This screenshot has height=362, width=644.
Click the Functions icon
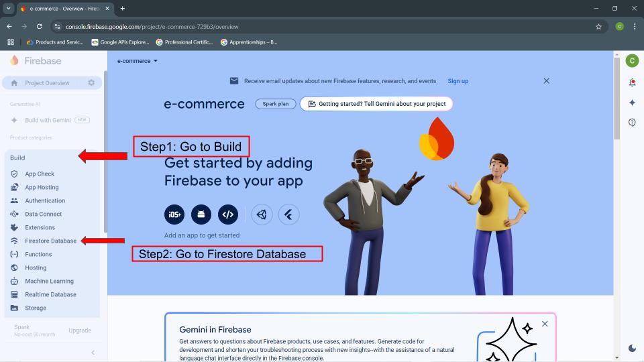14,254
